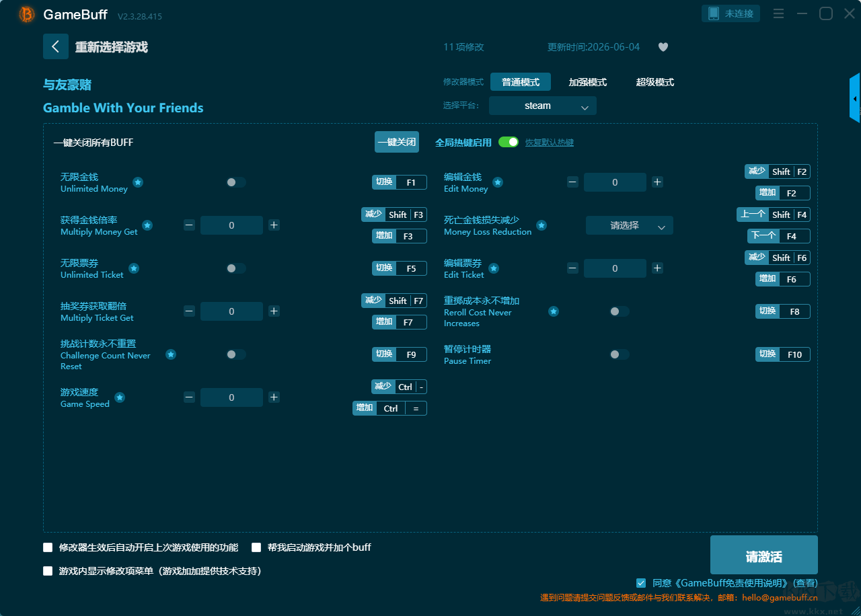Image resolution: width=861 pixels, height=616 pixels.
Task: Toggle Reroll Cost Never Increases switch
Action: 620,311
